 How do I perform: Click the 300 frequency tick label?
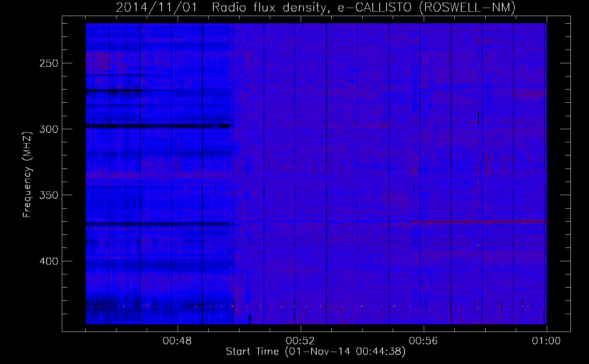pos(49,129)
